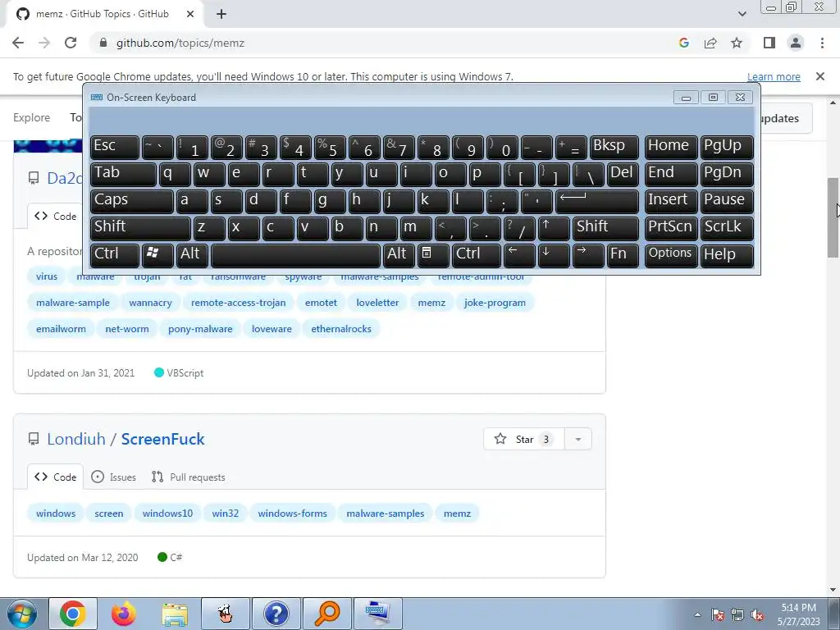Toggle the left Shift key

pyautogui.click(x=140, y=229)
